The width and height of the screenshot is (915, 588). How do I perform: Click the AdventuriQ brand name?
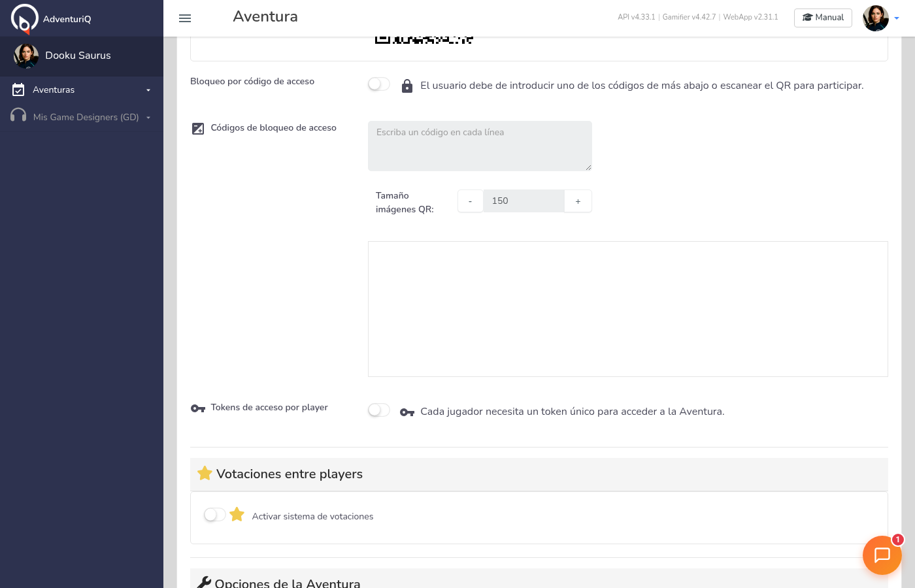(x=67, y=19)
